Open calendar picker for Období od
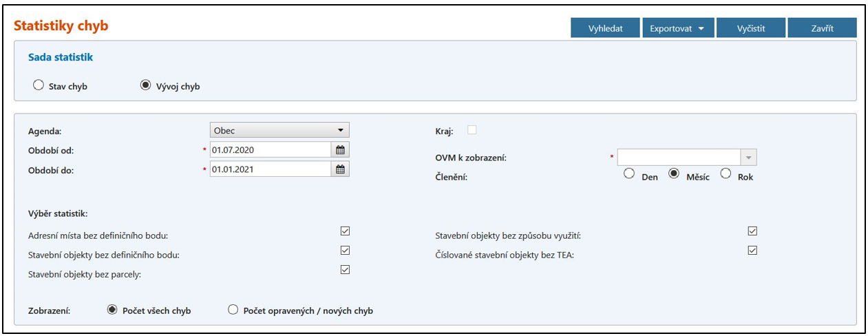Image resolution: width=868 pixels, height=336 pixels. [x=340, y=149]
